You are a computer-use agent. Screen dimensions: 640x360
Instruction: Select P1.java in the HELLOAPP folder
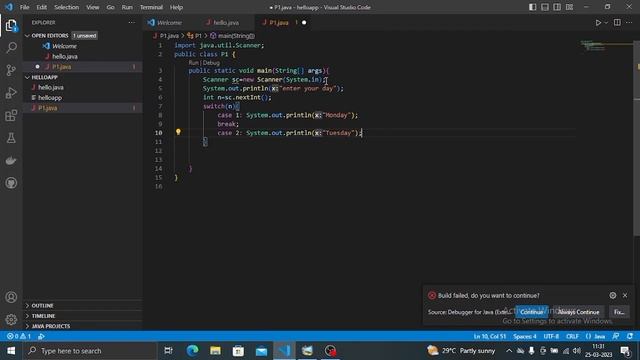point(82,108)
